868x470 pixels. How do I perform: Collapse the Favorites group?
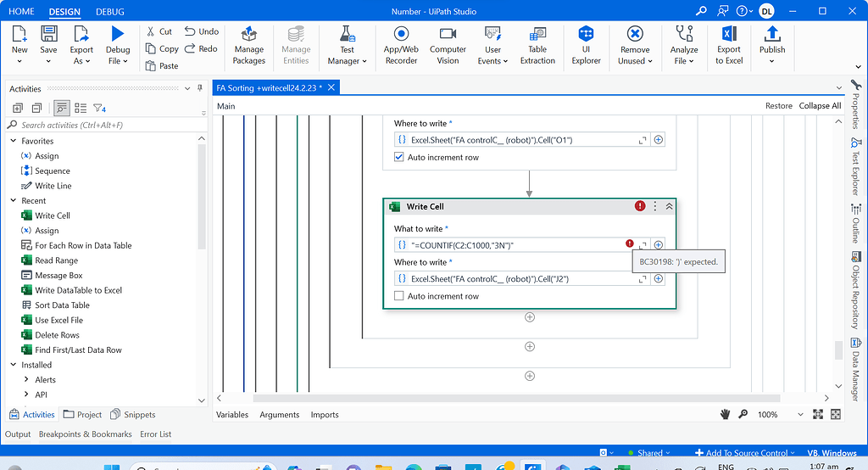tap(14, 141)
